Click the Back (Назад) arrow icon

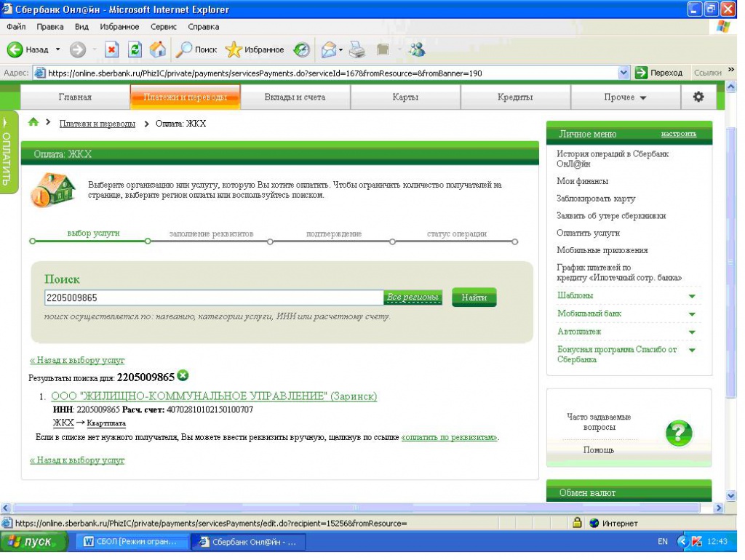click(x=15, y=49)
